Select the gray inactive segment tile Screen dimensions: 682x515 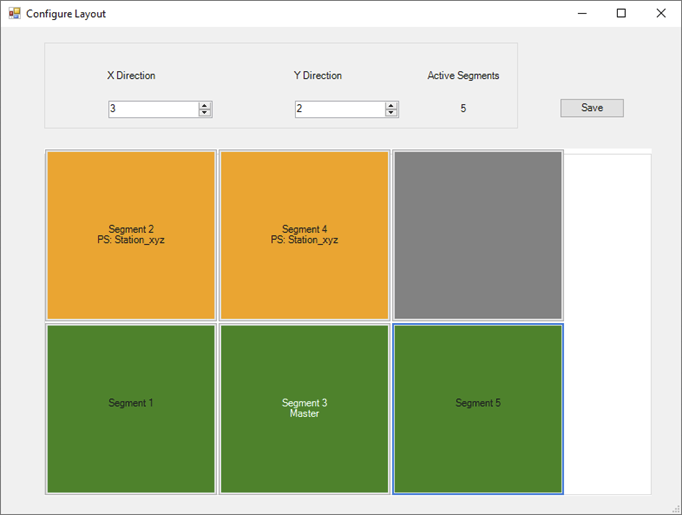[478, 235]
